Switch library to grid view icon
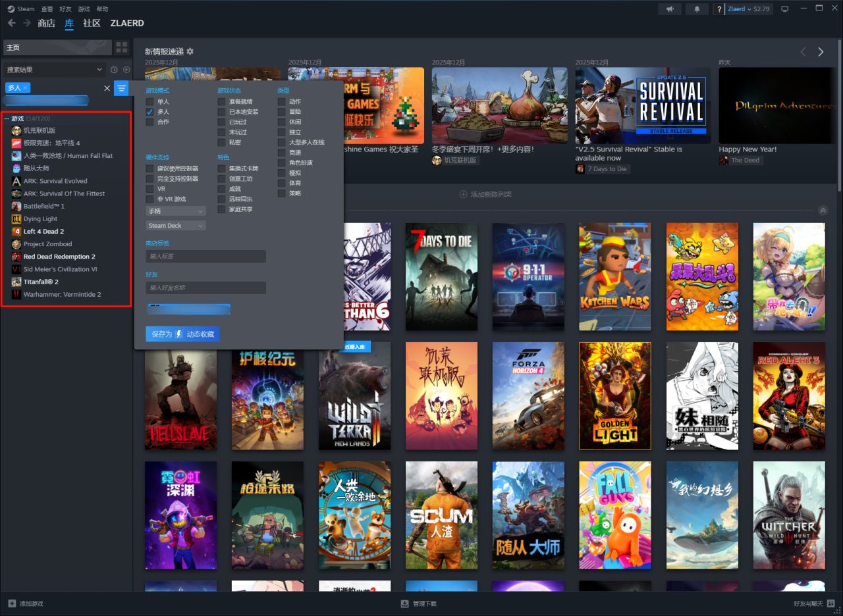This screenshot has height=616, width=843. [x=122, y=47]
